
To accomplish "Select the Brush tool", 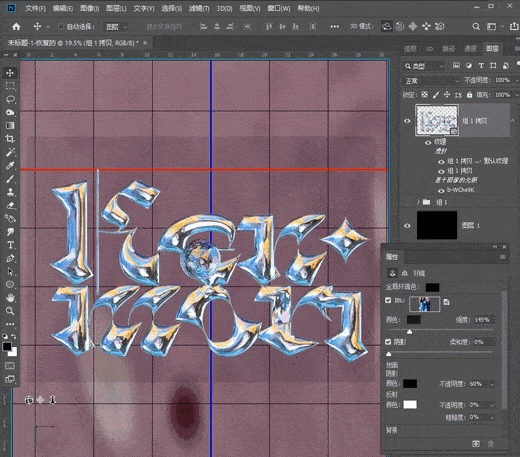I will (10, 179).
